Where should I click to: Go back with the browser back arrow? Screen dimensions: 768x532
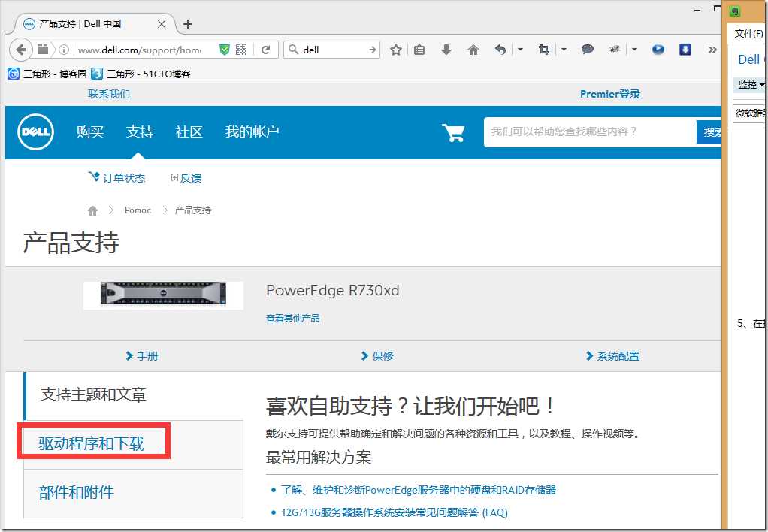tap(21, 50)
